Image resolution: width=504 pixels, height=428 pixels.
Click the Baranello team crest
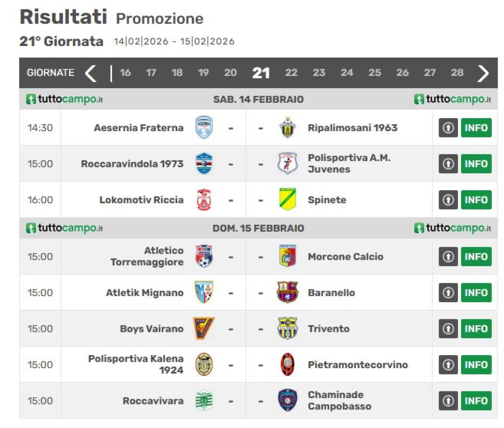[x=287, y=292]
